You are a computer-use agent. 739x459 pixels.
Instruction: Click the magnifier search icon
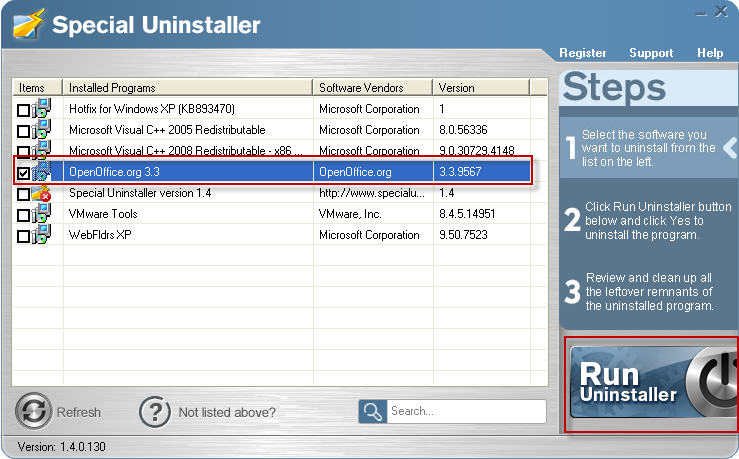tap(372, 411)
